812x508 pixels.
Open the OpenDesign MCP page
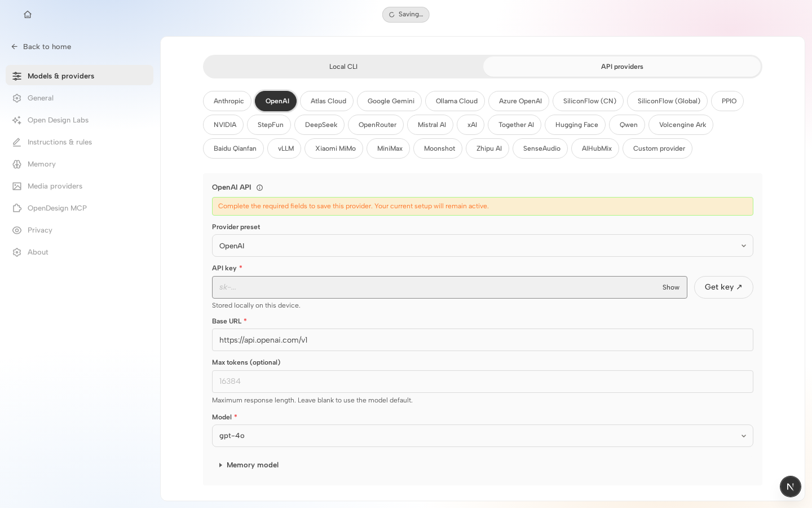point(80,208)
